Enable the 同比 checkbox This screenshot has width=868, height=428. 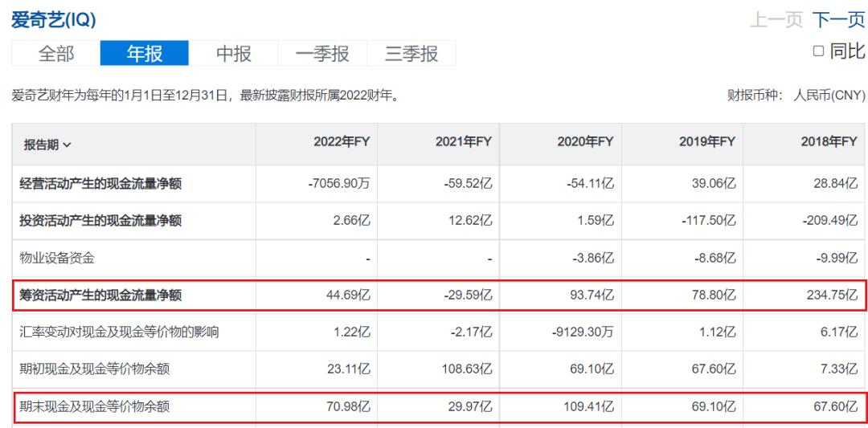pos(819,51)
